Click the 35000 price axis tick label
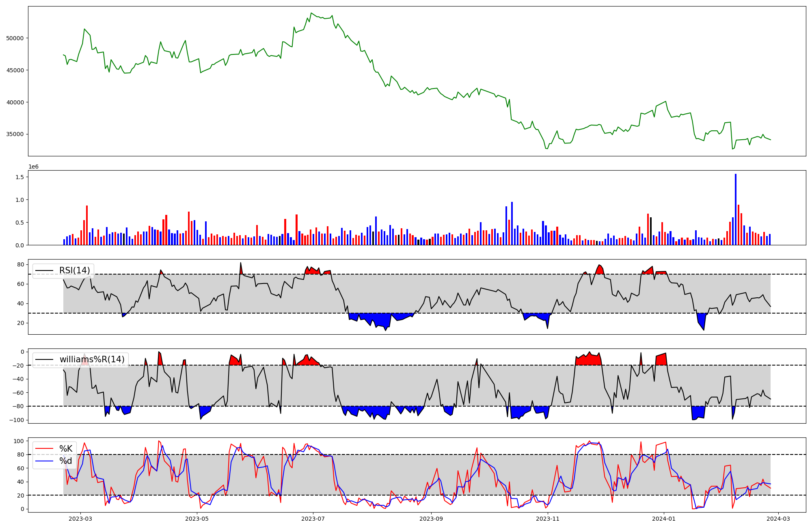This screenshot has height=528, width=812. pyautogui.click(x=15, y=134)
